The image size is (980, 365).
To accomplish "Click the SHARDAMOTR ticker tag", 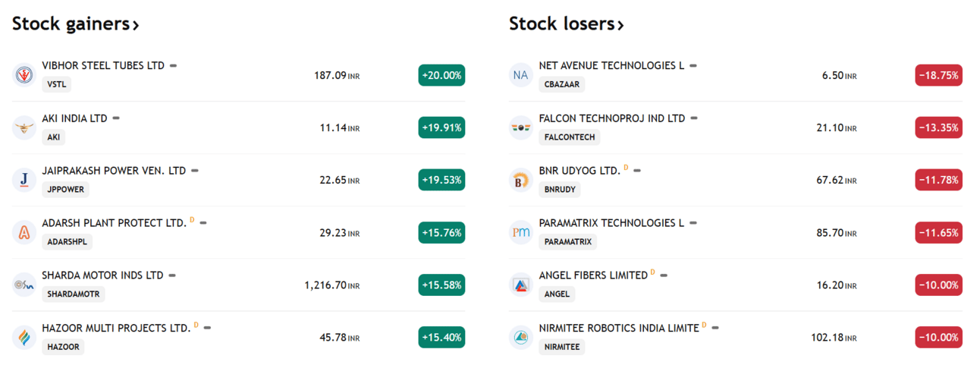I will click(74, 294).
